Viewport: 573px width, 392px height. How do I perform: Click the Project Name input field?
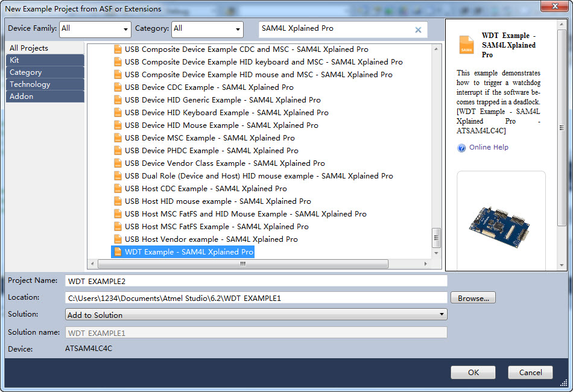tap(256, 281)
